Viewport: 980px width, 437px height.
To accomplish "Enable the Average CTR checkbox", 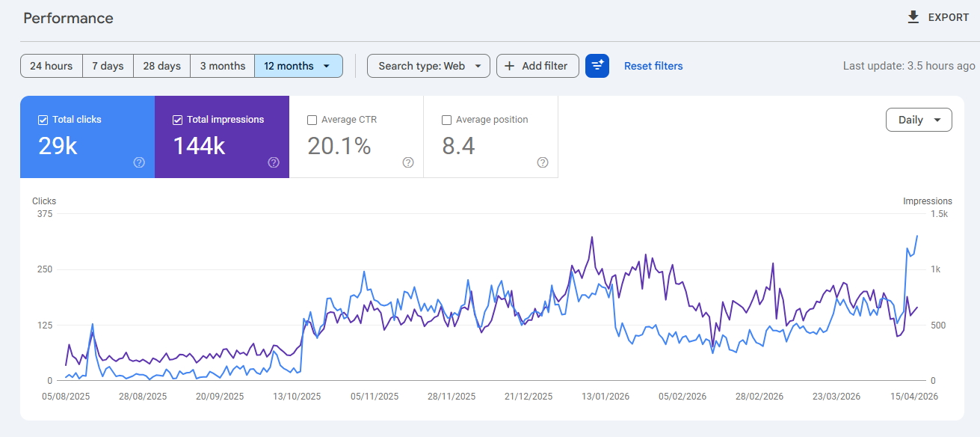I will tap(312, 119).
